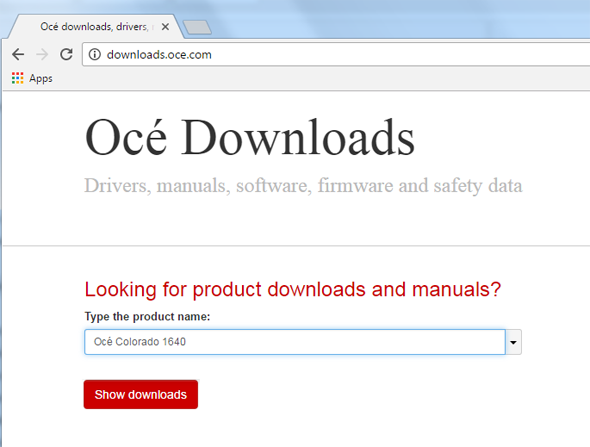This screenshot has height=447, width=590.
Task: Click the Type the product name label
Action: 147,316
